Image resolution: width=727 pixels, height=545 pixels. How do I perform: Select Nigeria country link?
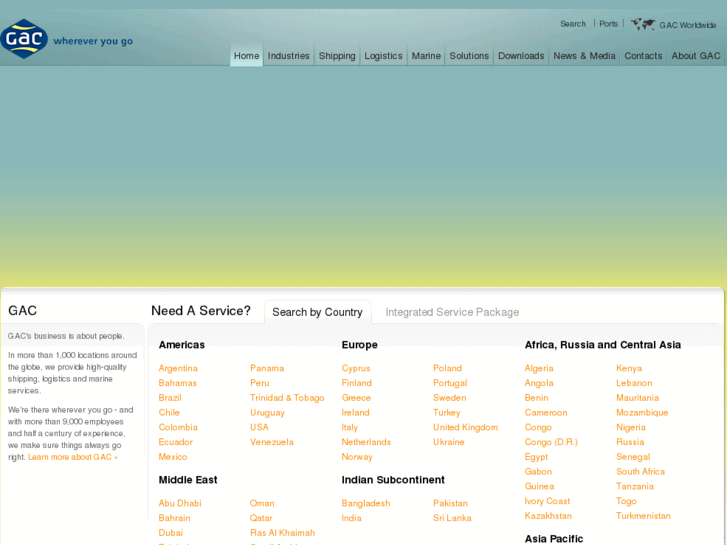coord(631,427)
